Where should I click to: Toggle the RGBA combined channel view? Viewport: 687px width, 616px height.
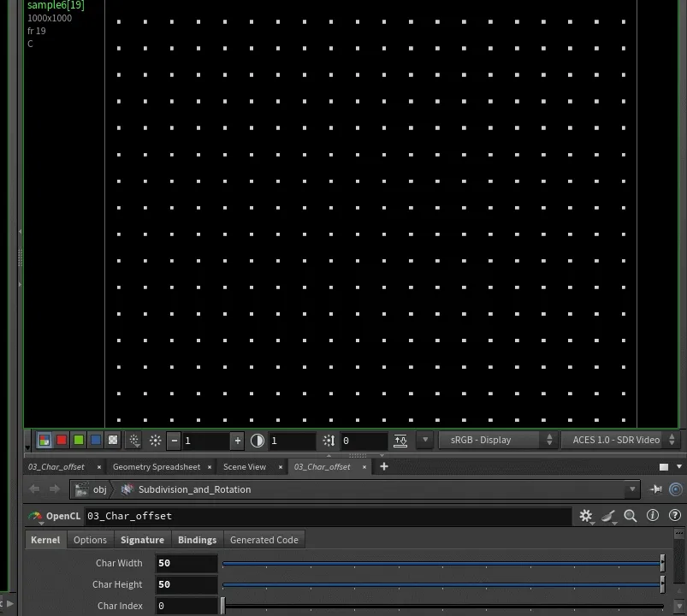click(44, 440)
